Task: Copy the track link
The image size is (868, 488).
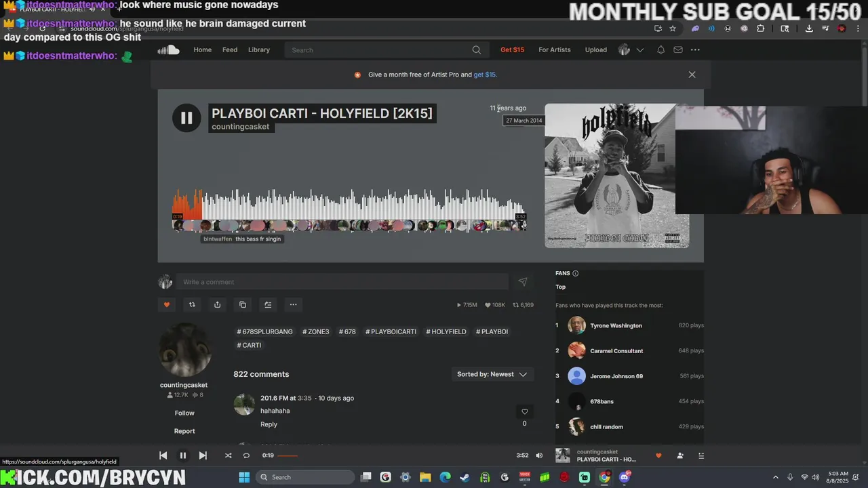Action: coord(243,305)
